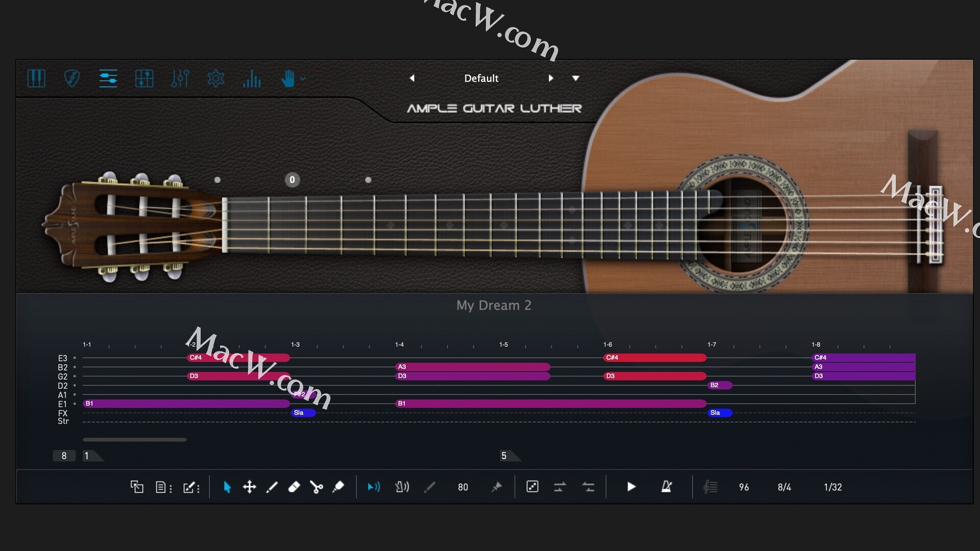Click the FX row label
The height and width of the screenshot is (551, 980).
coord(62,413)
